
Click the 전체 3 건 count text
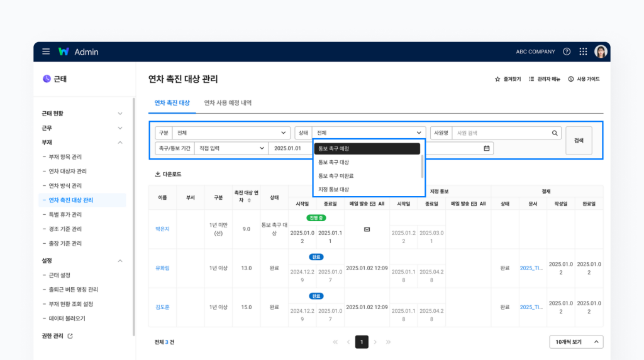(164, 342)
